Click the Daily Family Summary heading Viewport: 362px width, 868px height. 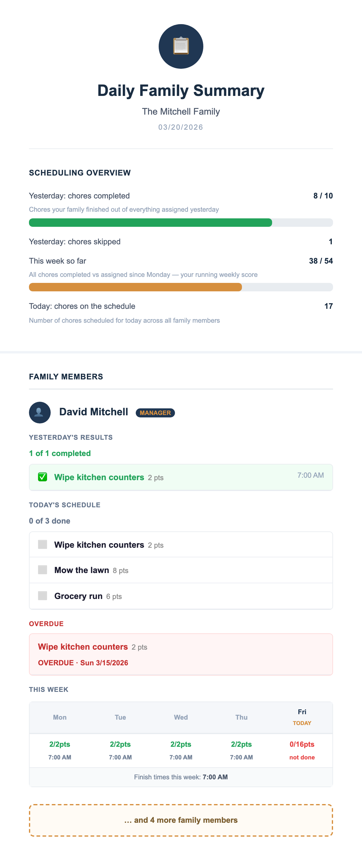pos(181,91)
